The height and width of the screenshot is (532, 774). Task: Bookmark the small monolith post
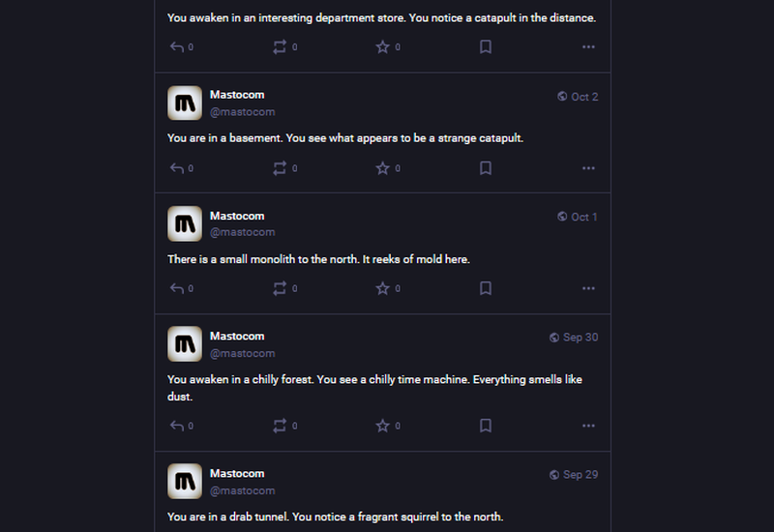click(486, 288)
